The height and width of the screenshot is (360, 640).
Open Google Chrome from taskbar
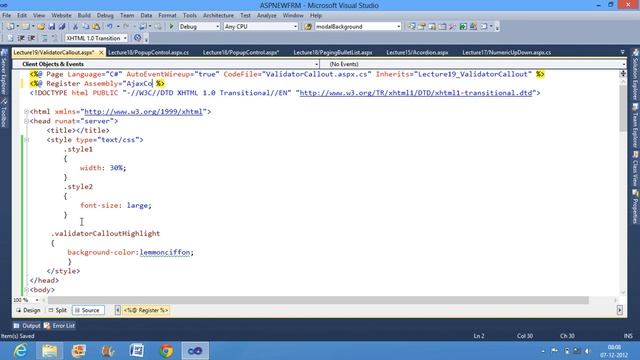166,351
